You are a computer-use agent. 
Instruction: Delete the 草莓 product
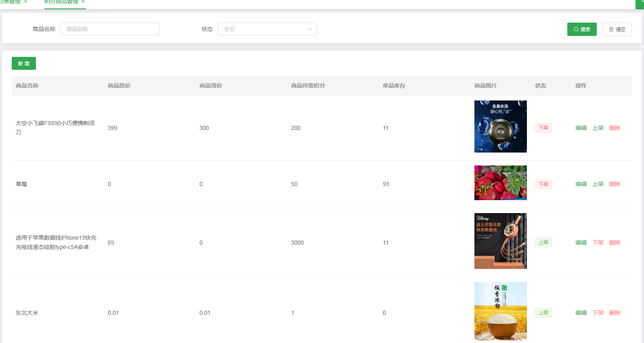615,184
